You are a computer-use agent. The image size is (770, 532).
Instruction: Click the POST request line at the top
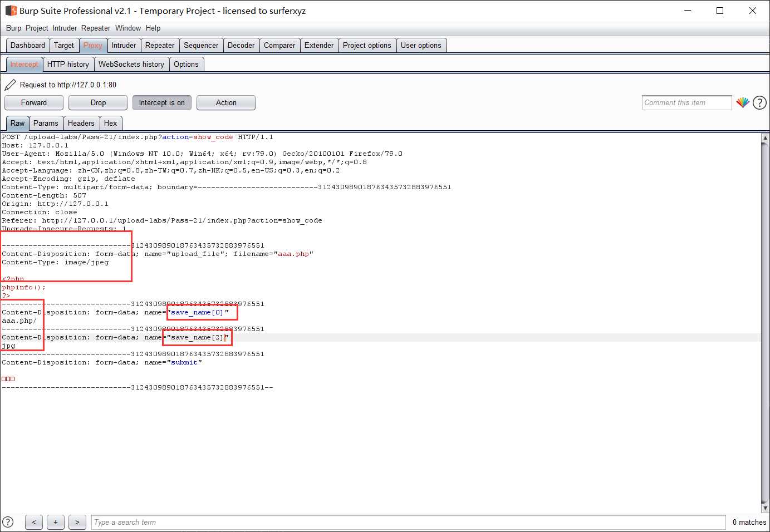click(138, 137)
